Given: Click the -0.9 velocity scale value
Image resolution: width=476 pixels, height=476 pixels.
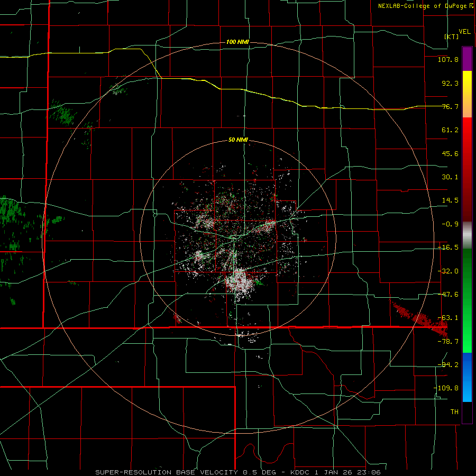Looking at the screenshot, I should [450, 224].
